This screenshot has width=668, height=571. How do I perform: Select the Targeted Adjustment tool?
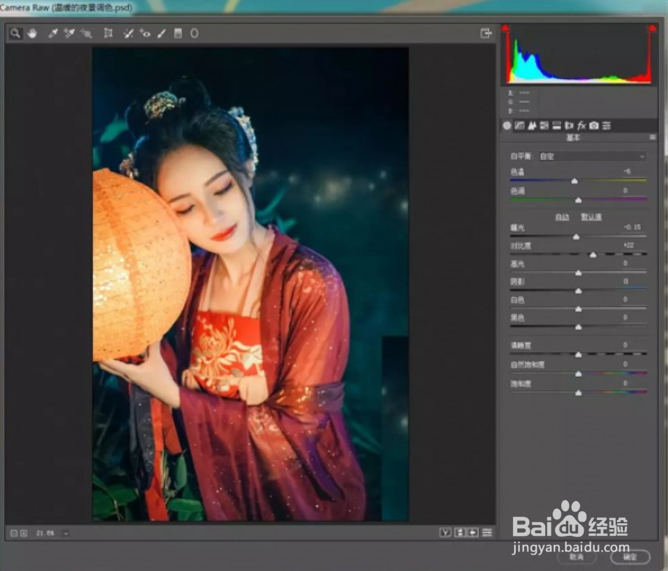pyautogui.click(x=86, y=33)
